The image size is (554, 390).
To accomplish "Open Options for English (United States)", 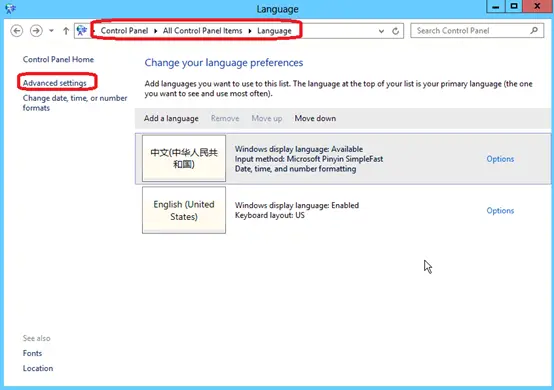I will (500, 211).
